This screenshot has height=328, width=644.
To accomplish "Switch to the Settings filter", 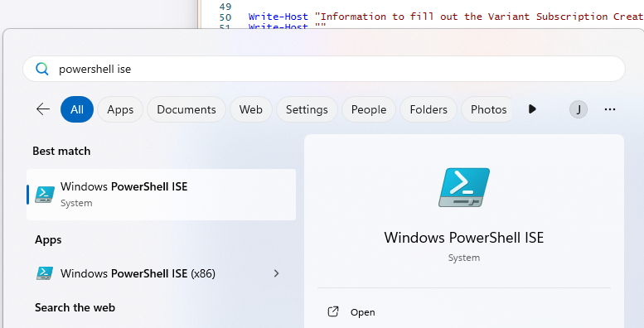I will 307,109.
